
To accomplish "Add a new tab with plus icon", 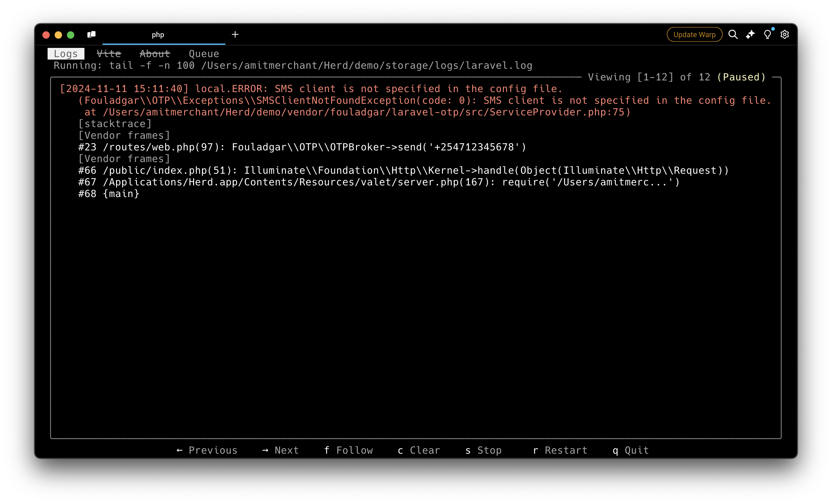I will pos(235,34).
